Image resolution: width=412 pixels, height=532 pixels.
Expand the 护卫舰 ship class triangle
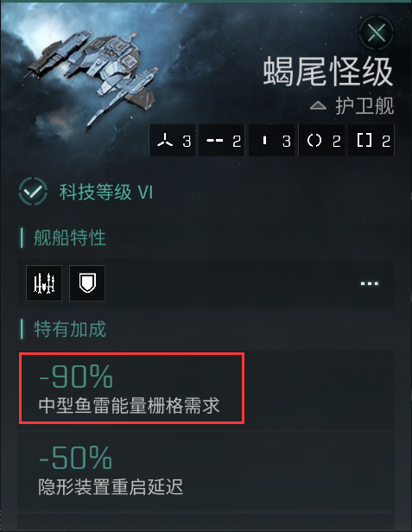pos(318,106)
